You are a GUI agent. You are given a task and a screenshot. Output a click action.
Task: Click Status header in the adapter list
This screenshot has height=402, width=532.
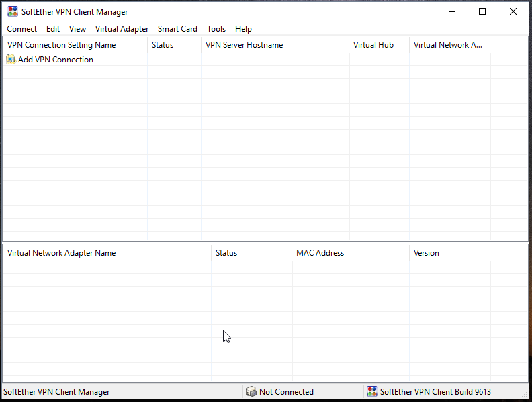pyautogui.click(x=251, y=253)
